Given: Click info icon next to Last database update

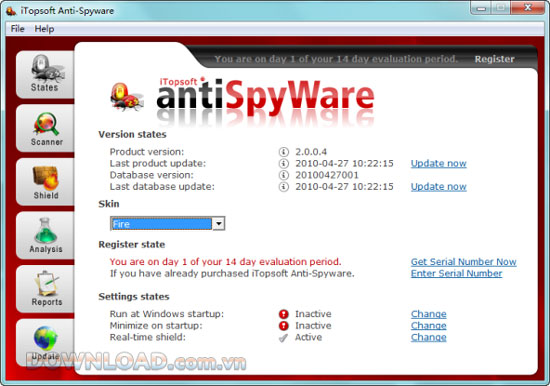Looking at the screenshot, I should (x=283, y=187).
